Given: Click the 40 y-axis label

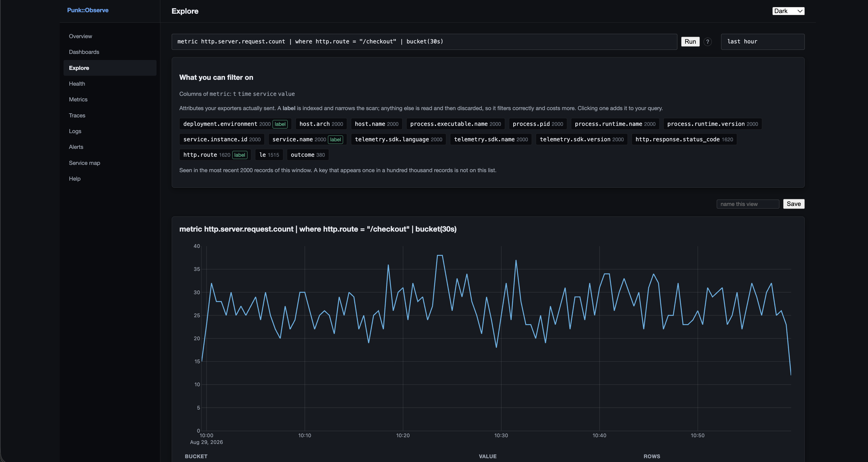Looking at the screenshot, I should click(x=197, y=246).
